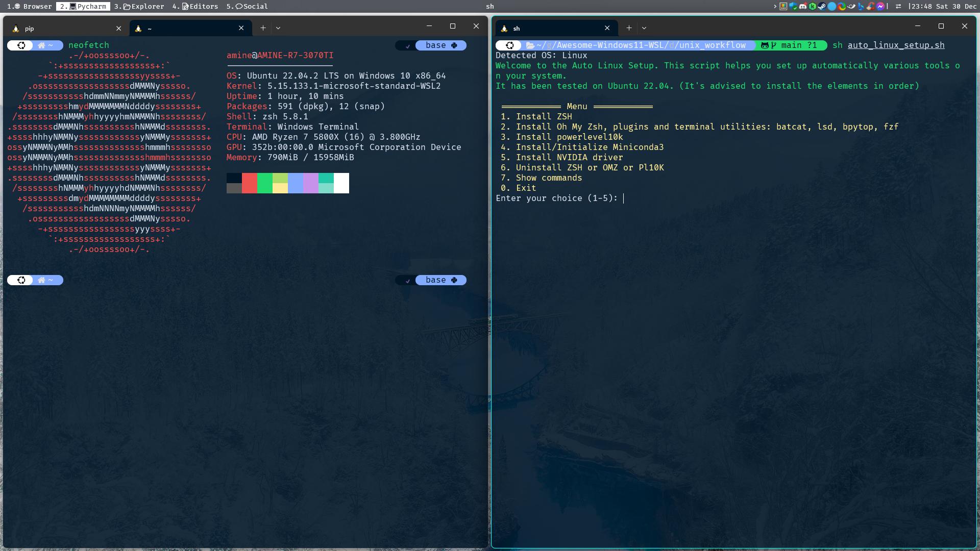Click the sh terminal tab
980x551 pixels.
(545, 28)
